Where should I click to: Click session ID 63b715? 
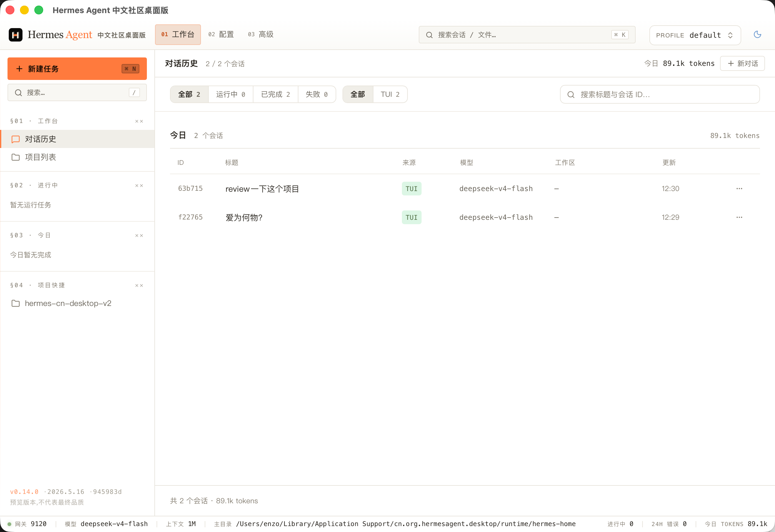point(190,189)
